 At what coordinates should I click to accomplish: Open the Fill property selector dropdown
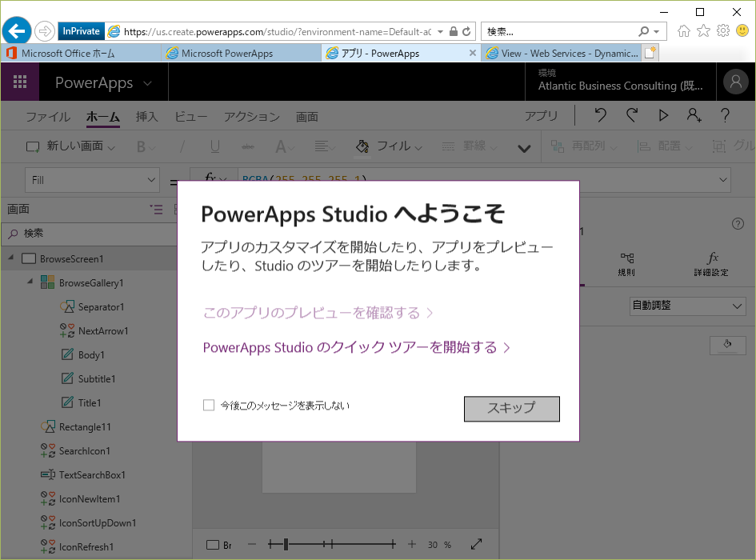point(92,180)
